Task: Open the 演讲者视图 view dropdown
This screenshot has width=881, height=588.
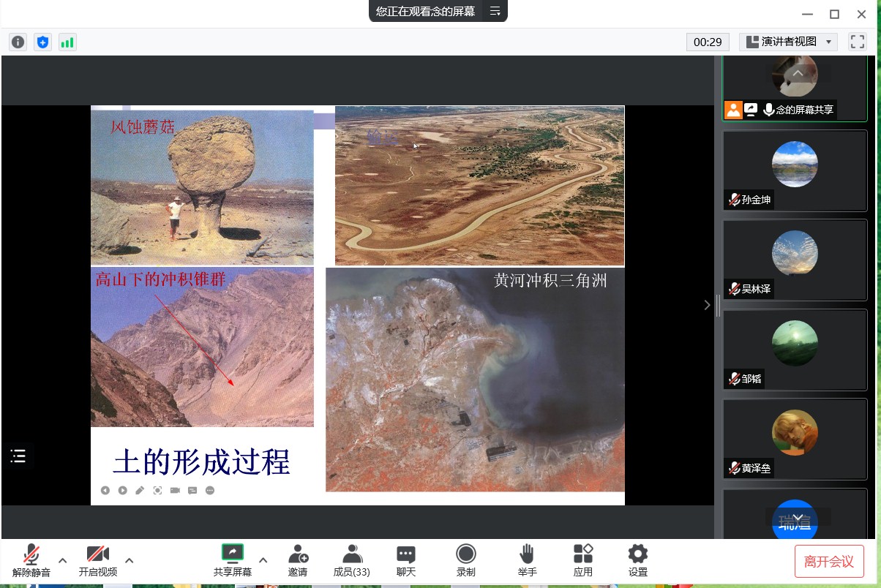Action: point(788,42)
